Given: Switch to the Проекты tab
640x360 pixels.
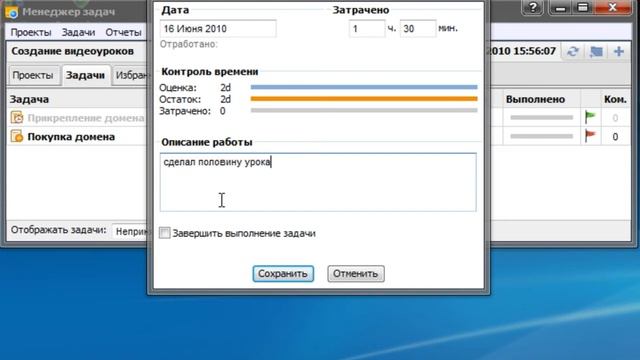Looking at the screenshot, I should (x=33, y=75).
